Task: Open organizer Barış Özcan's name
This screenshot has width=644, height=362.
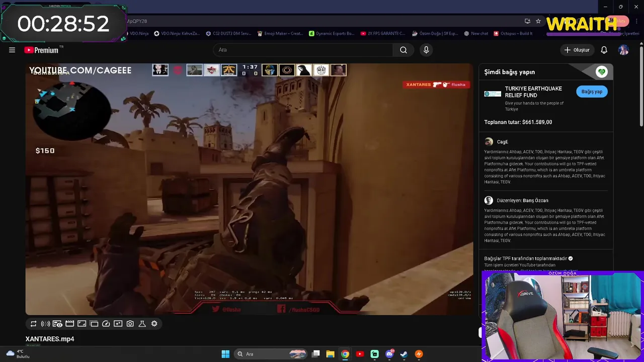Action: pyautogui.click(x=535, y=201)
